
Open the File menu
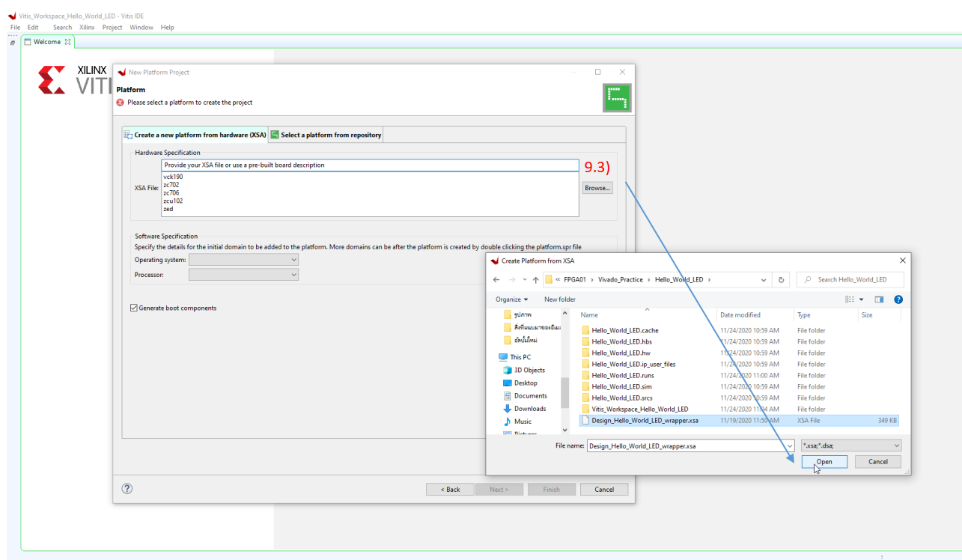(x=15, y=27)
